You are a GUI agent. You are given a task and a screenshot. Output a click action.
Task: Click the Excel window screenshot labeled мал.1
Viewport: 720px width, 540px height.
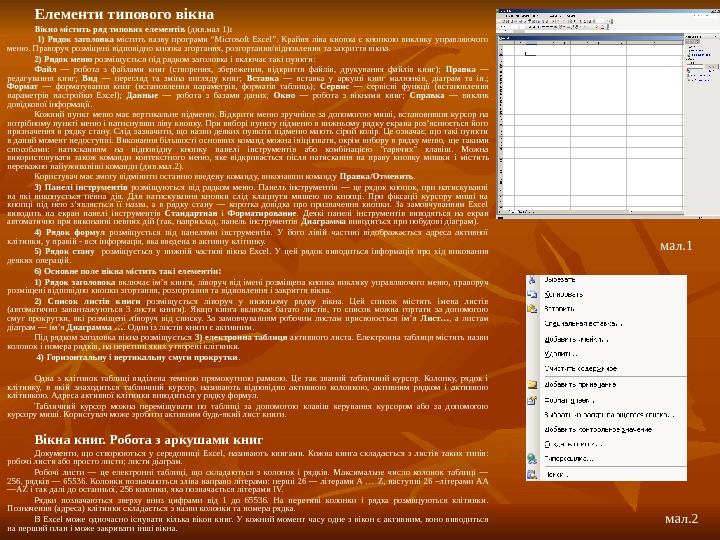coord(608,113)
